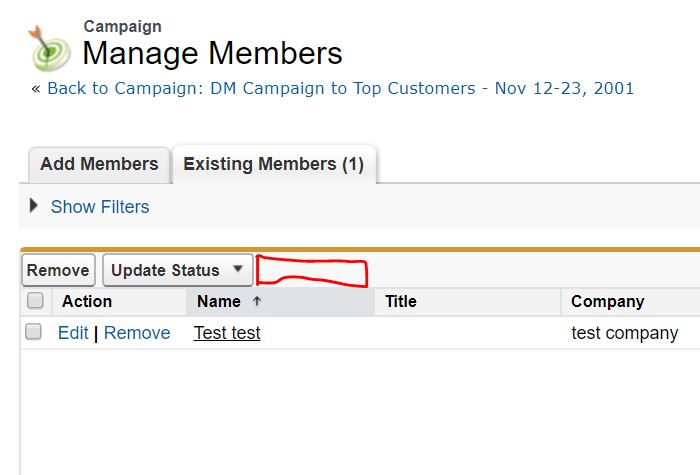This screenshot has width=700, height=475.
Task: Click the Campaign target icon
Action: 50,49
